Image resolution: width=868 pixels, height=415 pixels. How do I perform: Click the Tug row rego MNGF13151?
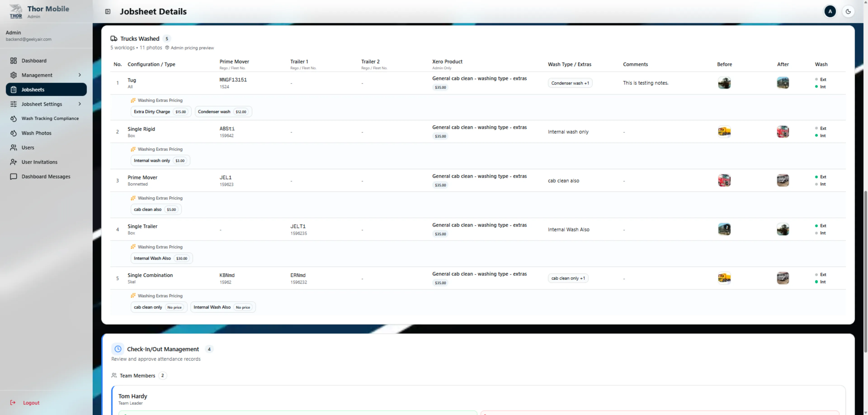pos(233,80)
